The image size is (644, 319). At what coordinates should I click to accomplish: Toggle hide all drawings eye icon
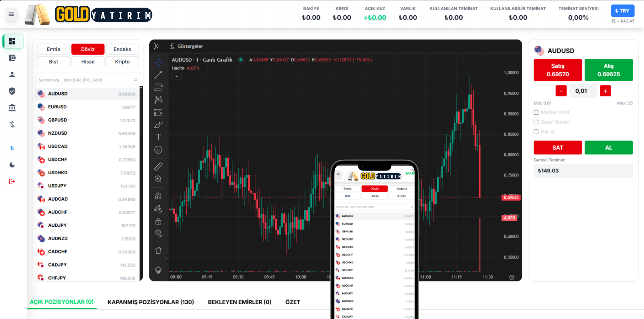pyautogui.click(x=158, y=233)
